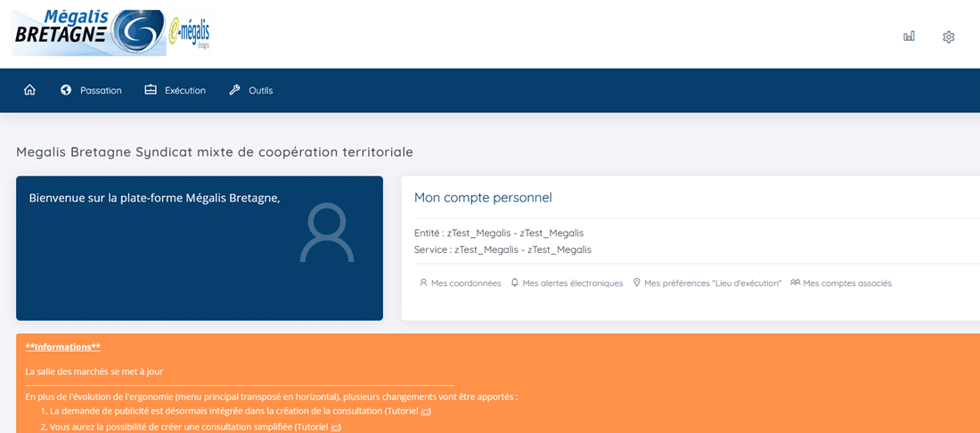Click the Mégalis Bretagne logo

(x=89, y=34)
